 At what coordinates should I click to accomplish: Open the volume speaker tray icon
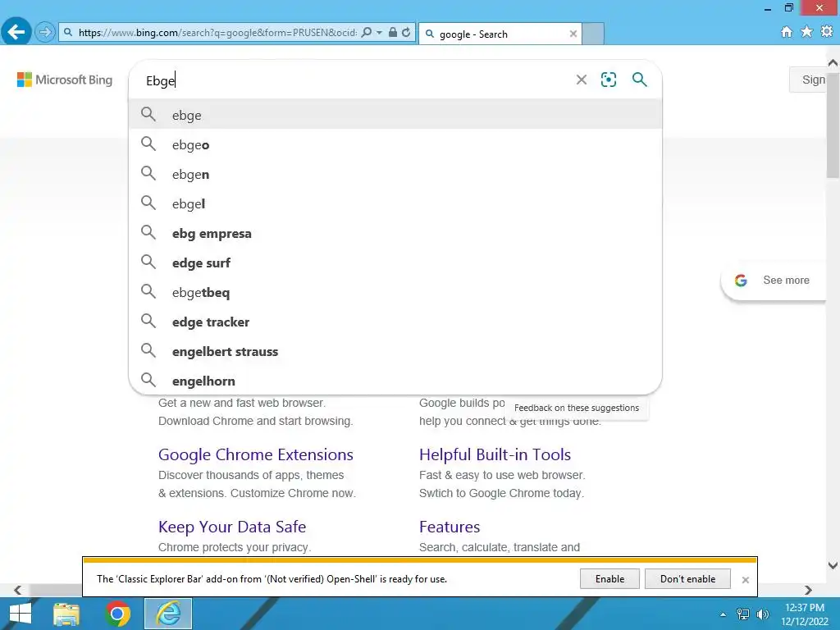click(763, 614)
